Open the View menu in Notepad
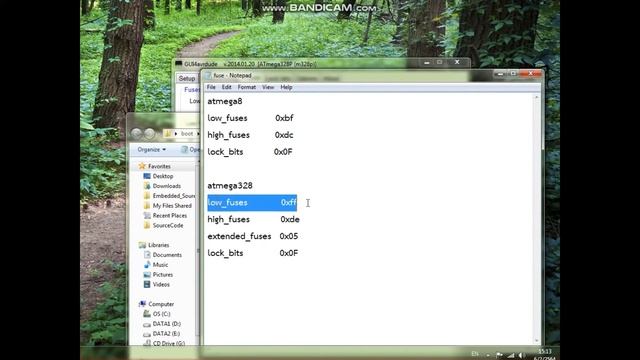Image resolution: width=640 pixels, height=360 pixels. 268,87
